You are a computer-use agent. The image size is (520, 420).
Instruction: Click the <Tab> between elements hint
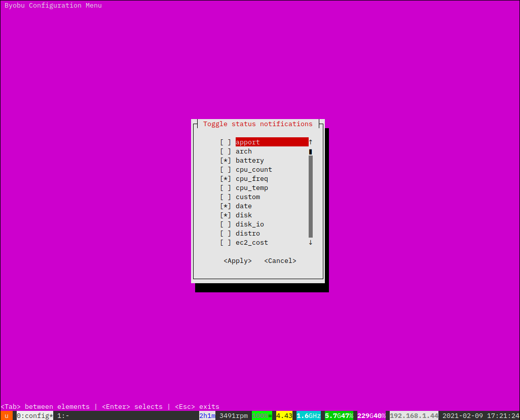tap(45, 407)
